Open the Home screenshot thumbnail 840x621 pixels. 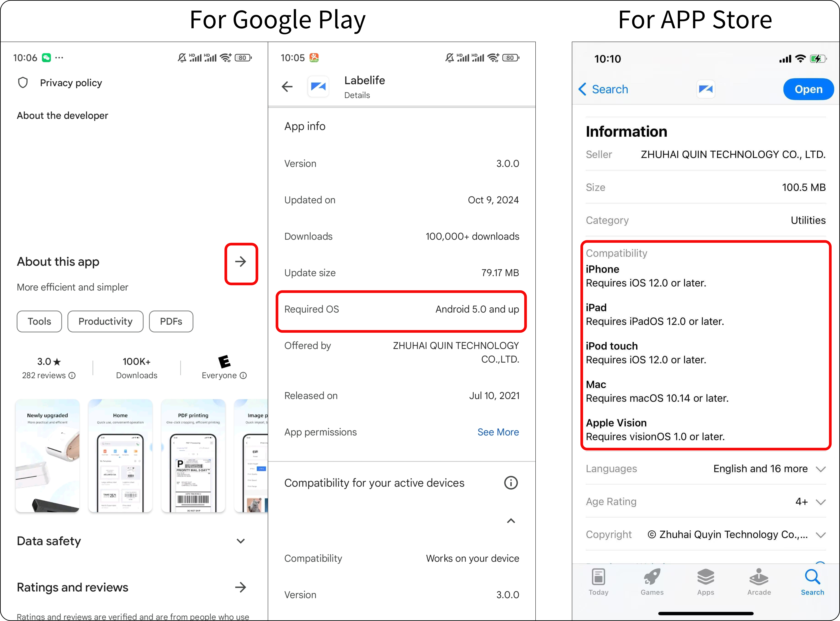[x=120, y=456]
